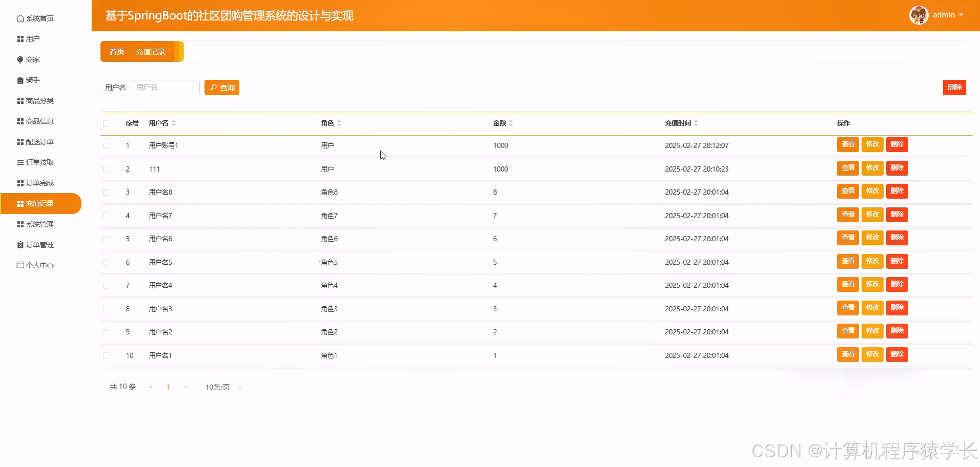Viewport: 980px width, 467px height.
Task: Click the 用户账号1 username cell
Action: (x=164, y=145)
